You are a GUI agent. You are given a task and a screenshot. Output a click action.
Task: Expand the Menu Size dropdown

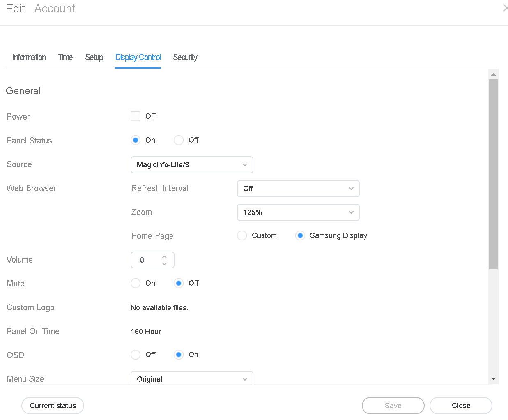coord(192,378)
